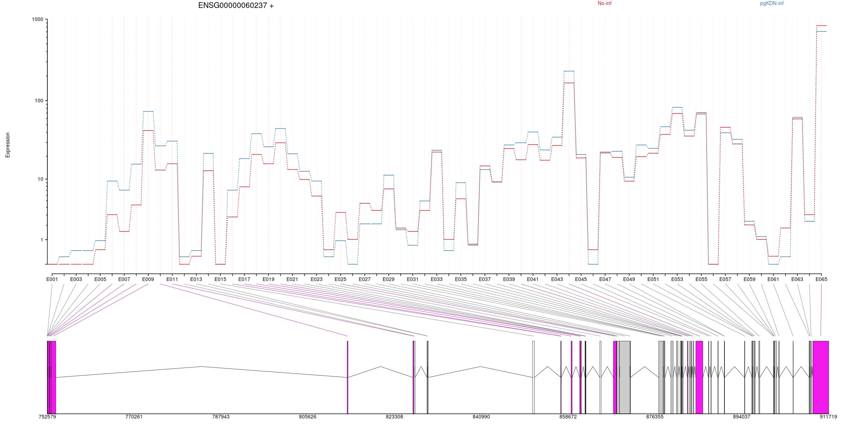The image size is (868, 434).
Task: Click exon label E059
Action: [749, 279]
